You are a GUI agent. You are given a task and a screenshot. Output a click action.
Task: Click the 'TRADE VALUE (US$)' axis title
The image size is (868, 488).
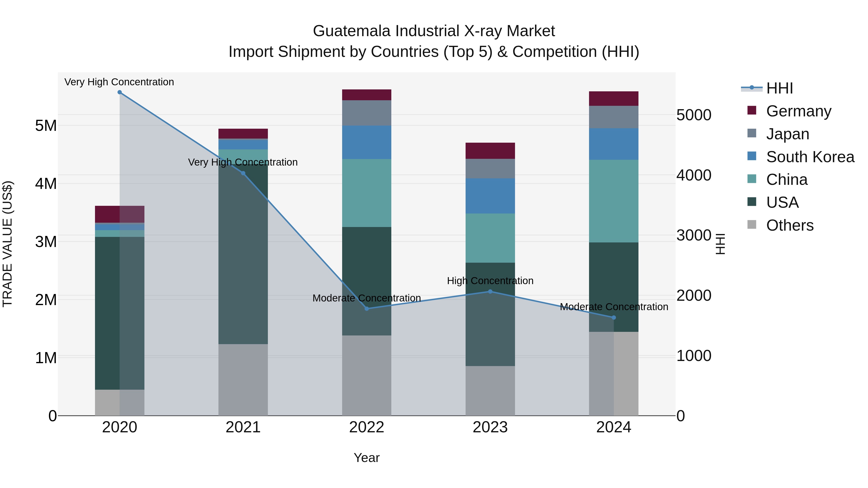point(7,244)
